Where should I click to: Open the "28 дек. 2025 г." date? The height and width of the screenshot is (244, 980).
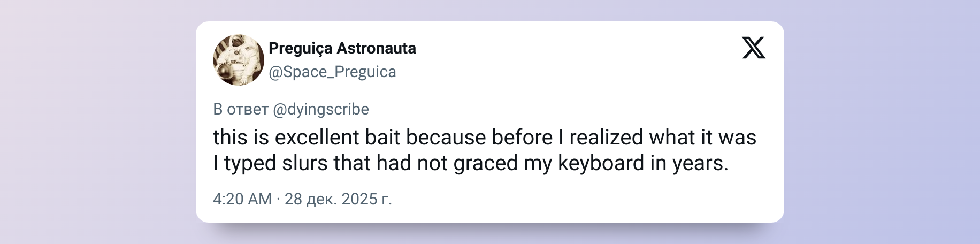(338, 199)
